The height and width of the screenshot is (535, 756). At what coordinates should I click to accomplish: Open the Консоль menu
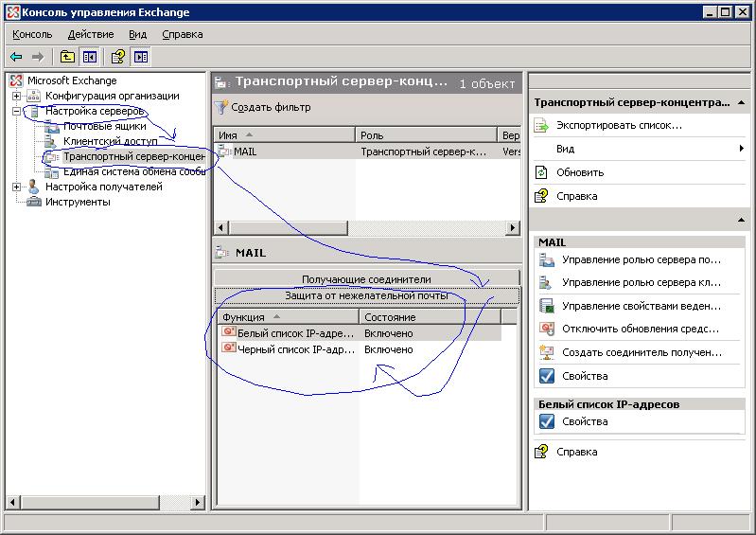pos(32,34)
